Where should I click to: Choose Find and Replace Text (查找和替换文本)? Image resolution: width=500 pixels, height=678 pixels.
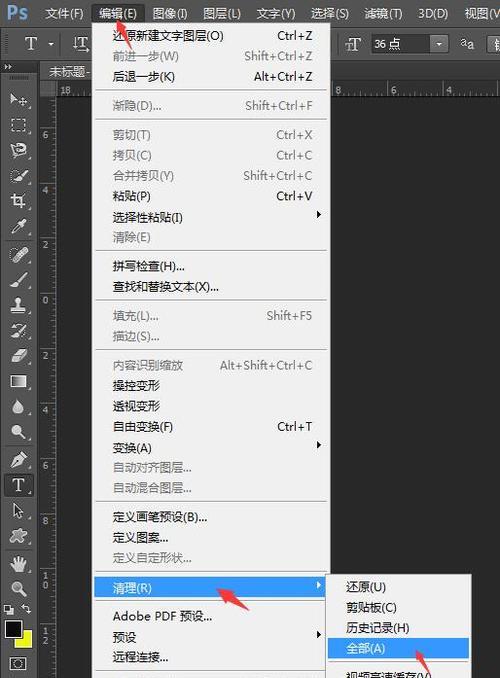tap(212, 286)
